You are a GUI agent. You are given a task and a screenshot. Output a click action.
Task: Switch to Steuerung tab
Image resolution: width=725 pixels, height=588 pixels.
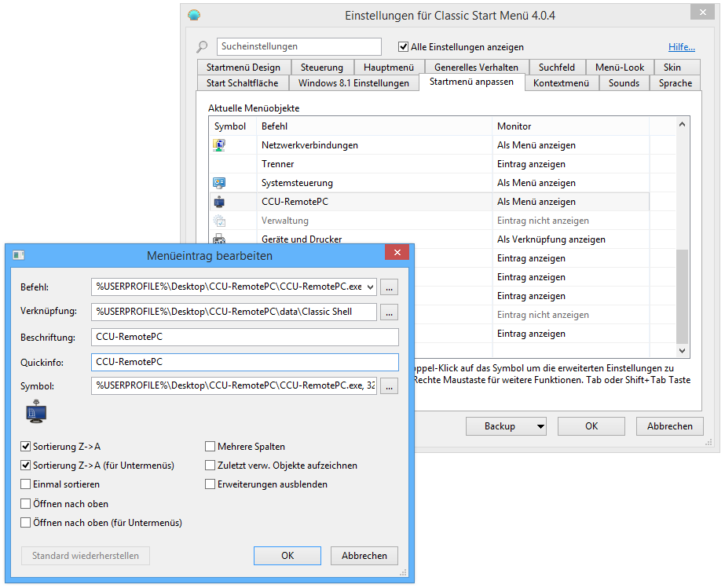322,68
